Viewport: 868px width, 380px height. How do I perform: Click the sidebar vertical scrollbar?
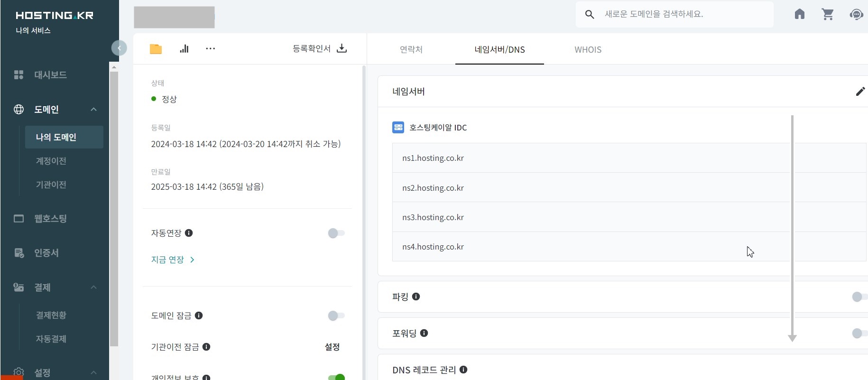[114, 209]
